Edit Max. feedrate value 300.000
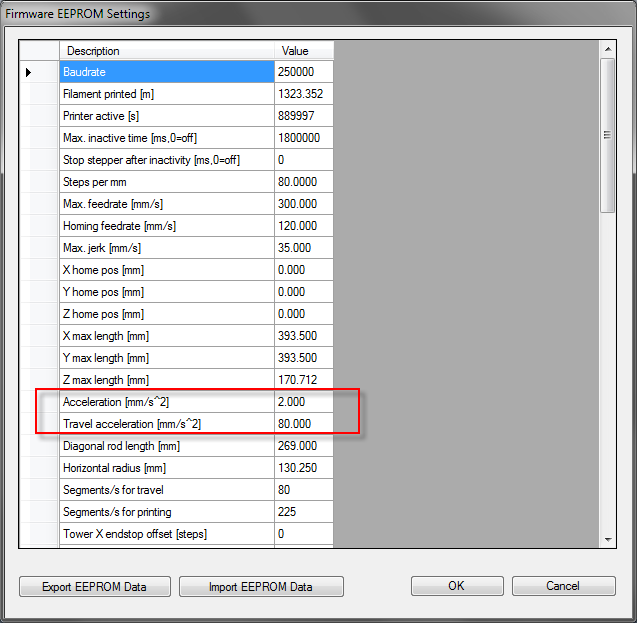Screen dimensions: 637x623 click(x=303, y=204)
